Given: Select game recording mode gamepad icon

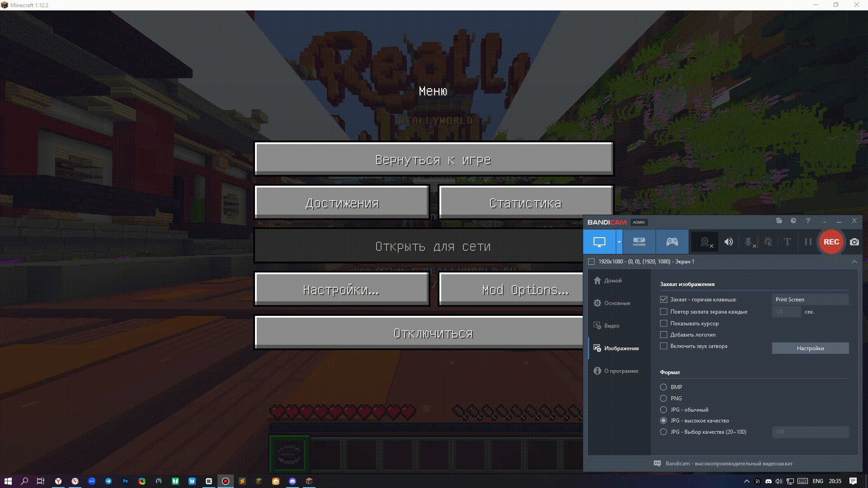Looking at the screenshot, I should click(672, 242).
